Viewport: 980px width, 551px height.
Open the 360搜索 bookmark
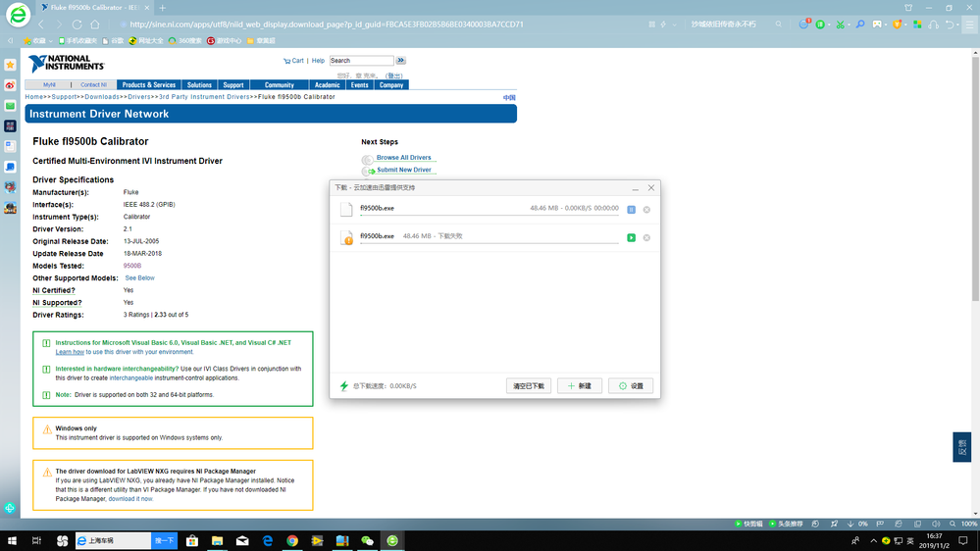pyautogui.click(x=185, y=41)
